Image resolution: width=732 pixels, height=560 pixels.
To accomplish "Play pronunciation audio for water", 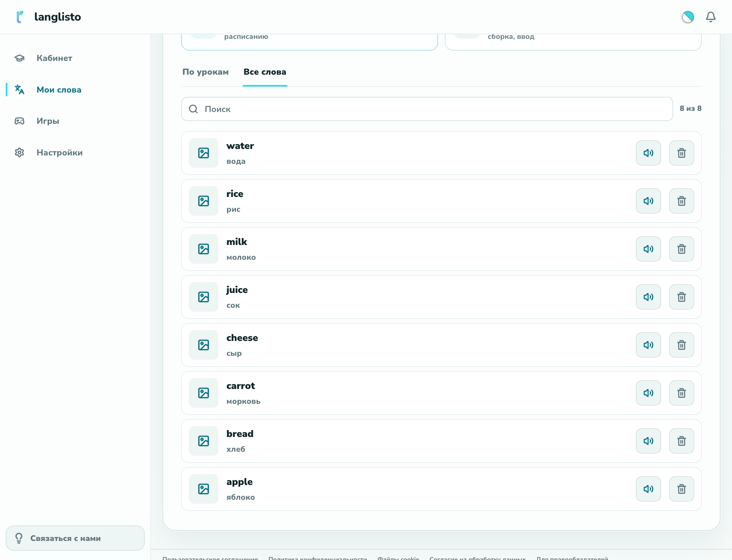I will tap(648, 153).
